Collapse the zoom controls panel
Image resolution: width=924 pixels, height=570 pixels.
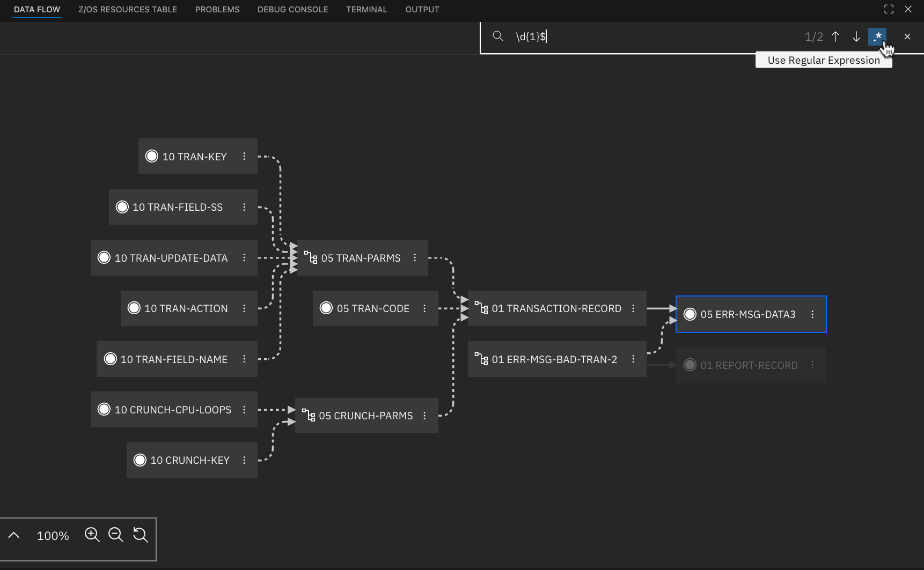point(14,535)
